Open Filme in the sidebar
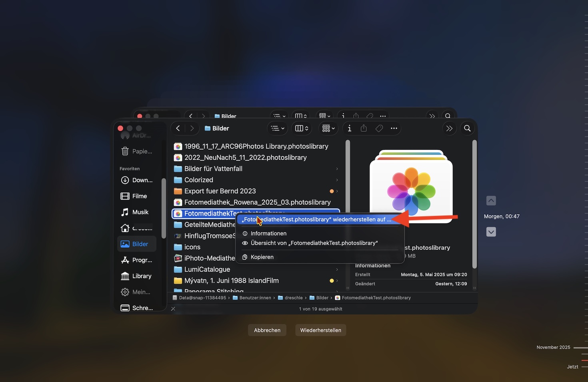The height and width of the screenshot is (382, 588). click(136, 196)
